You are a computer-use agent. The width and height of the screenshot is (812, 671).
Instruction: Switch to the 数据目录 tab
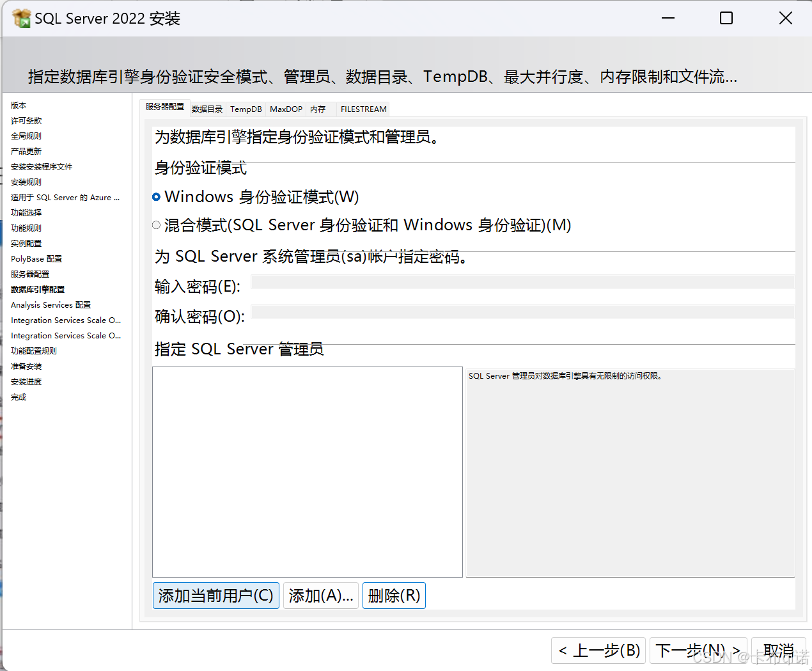point(207,109)
